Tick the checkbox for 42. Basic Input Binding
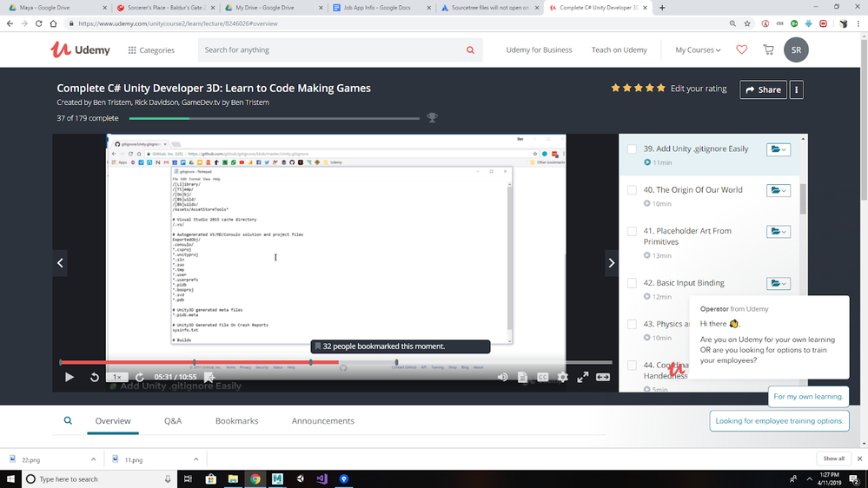This screenshot has height=488, width=868. click(x=632, y=283)
